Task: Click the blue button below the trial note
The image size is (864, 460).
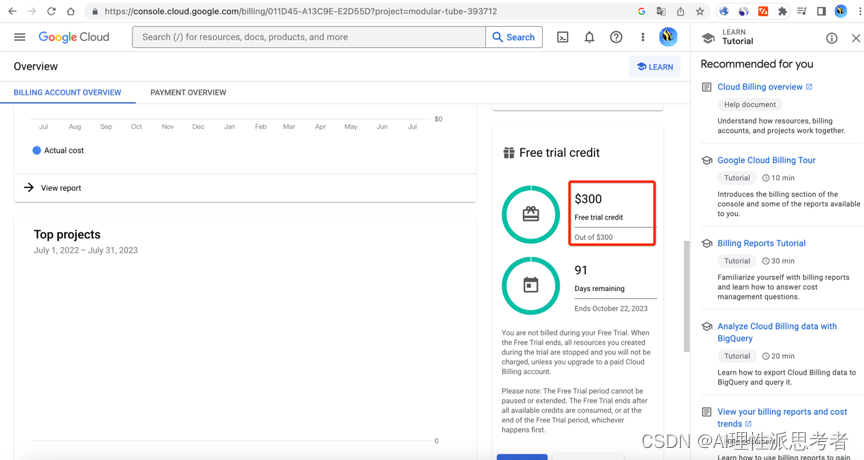Action: click(522, 457)
